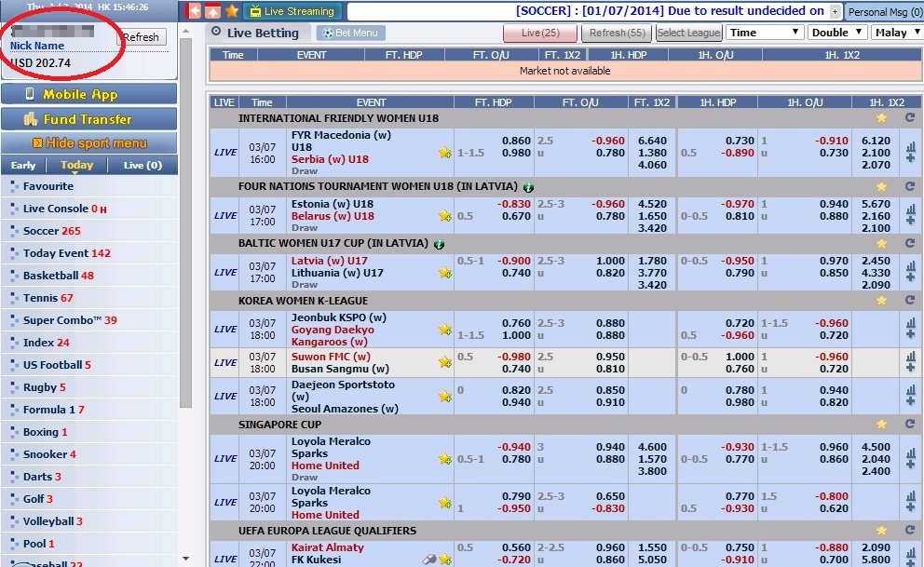Viewport: 924px width, 567px height.
Task: Click the Select League button
Action: click(x=689, y=33)
